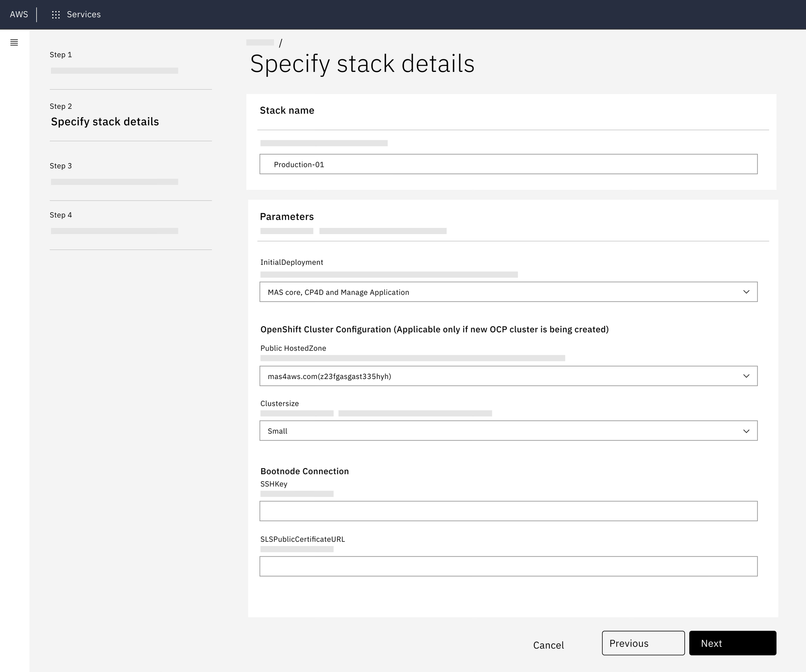Open the HostedZone chevron for mas4aws.com
The image size is (806, 672).
pos(746,376)
